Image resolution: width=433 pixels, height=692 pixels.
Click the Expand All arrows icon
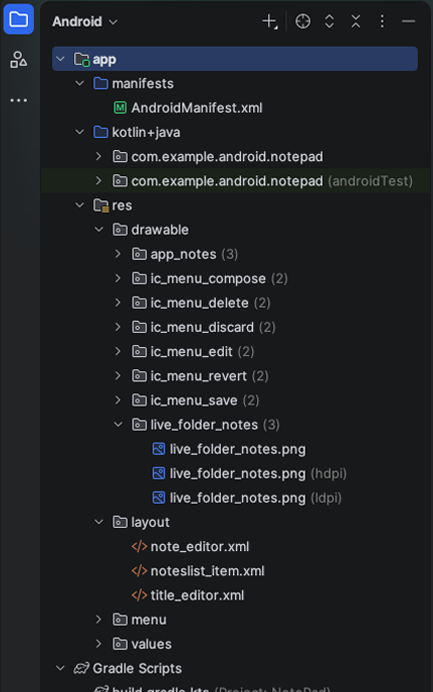coord(329,21)
